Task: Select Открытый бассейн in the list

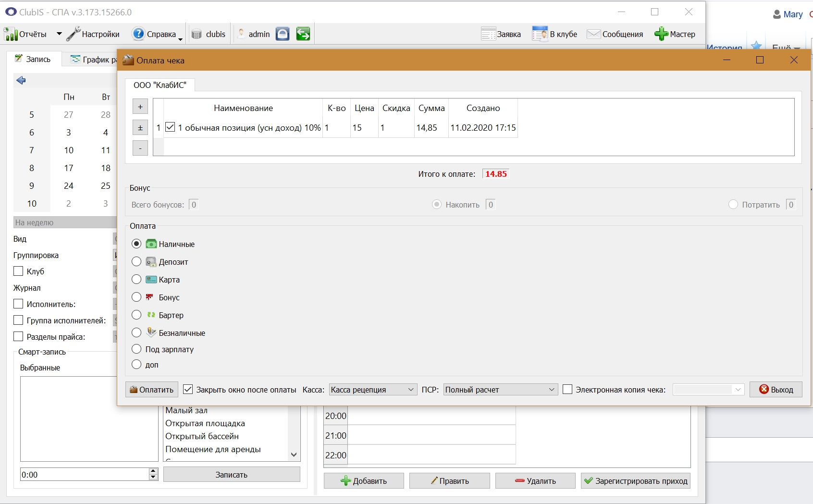Action: click(202, 436)
